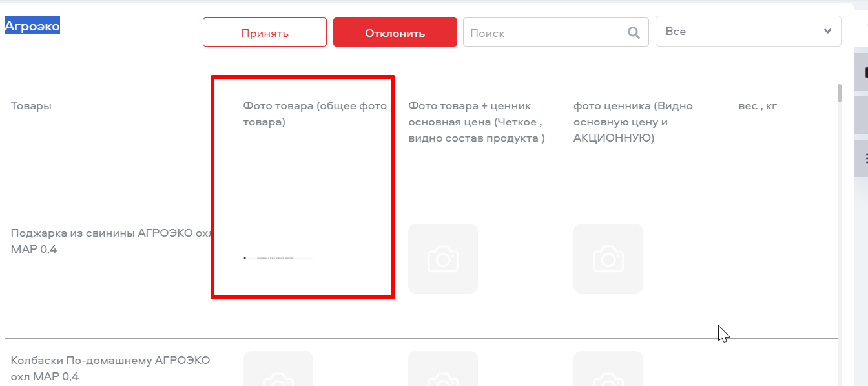868x386 pixels.
Task: Click the 'вес , кг' column header
Action: pyautogui.click(x=758, y=105)
